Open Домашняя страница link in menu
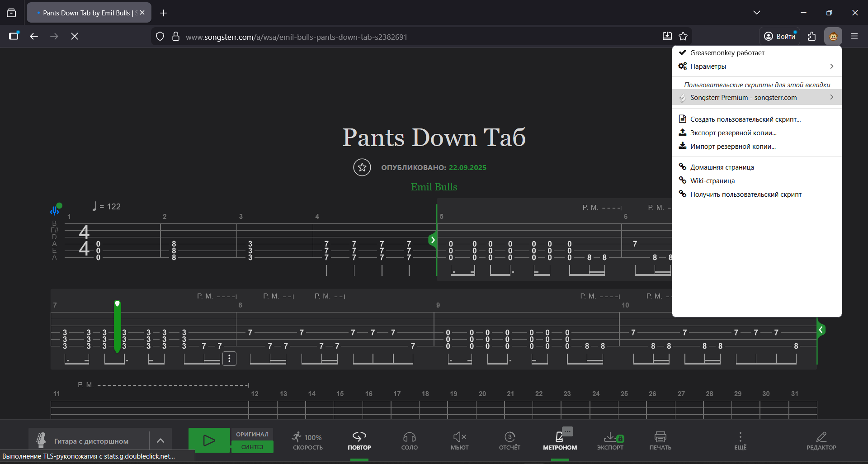This screenshot has width=868, height=464. [x=757, y=167]
